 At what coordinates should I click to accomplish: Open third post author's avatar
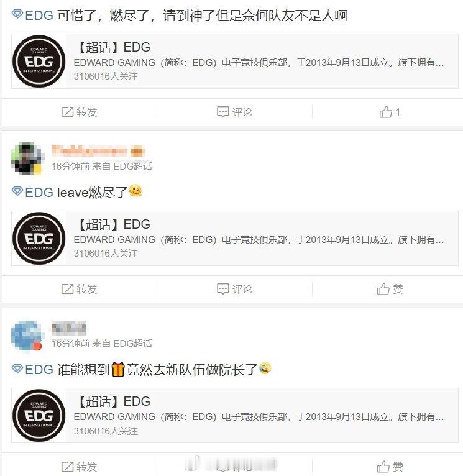[x=27, y=335]
